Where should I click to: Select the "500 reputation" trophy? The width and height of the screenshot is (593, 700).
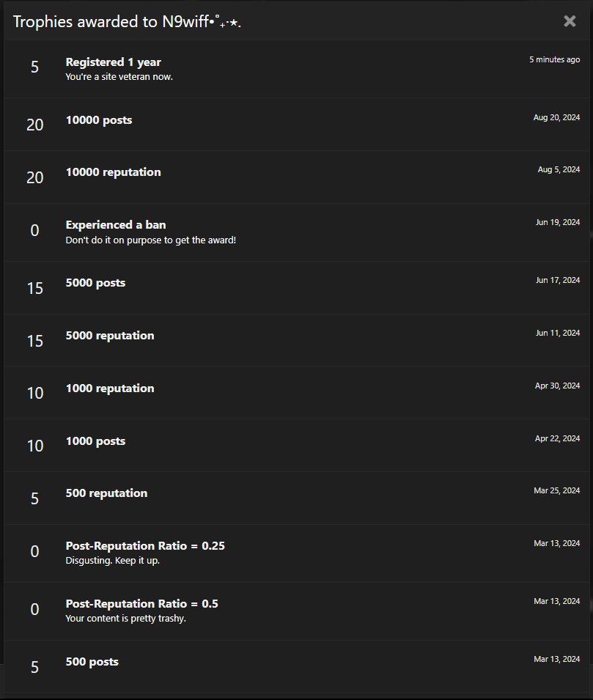[x=106, y=493]
